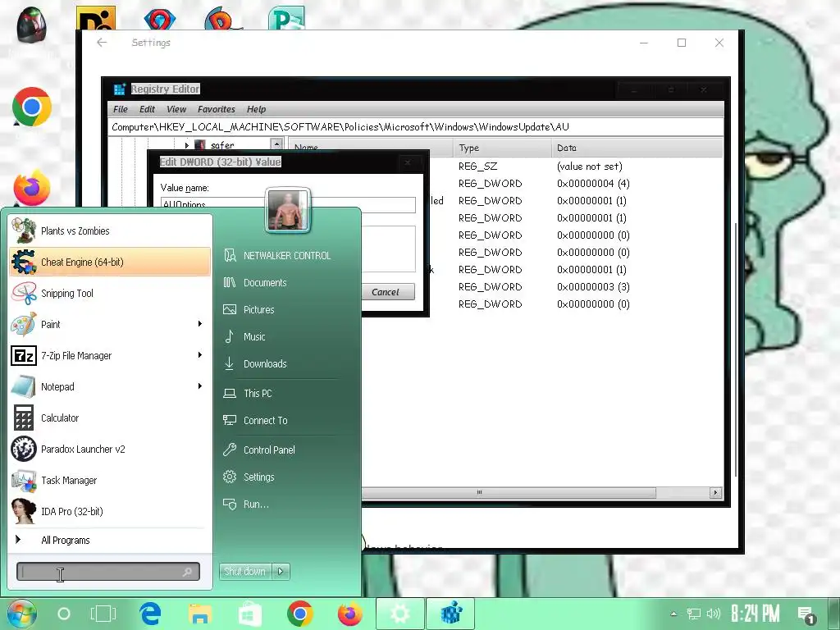
Task: Click the Type column header
Action: point(502,148)
